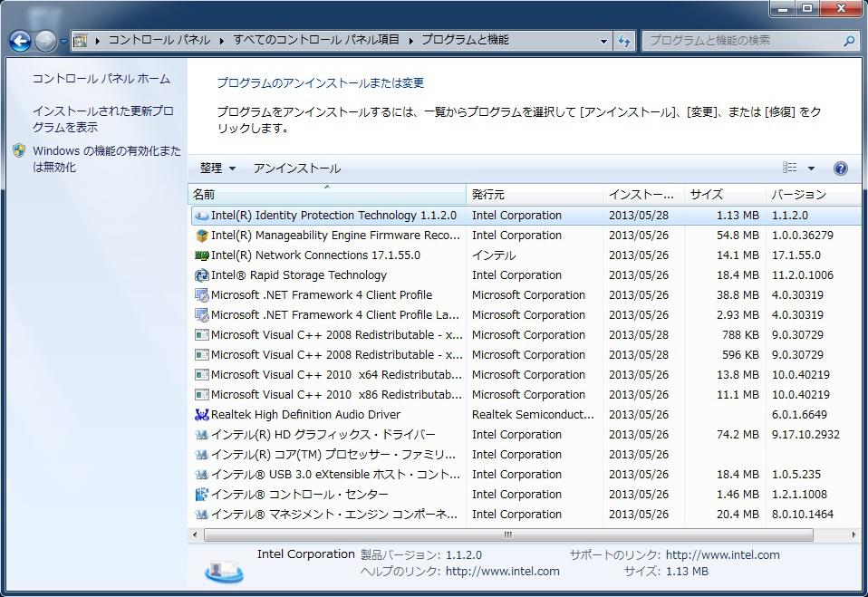Image resolution: width=868 pixels, height=597 pixels.
Task: Click publisher インテル cell
Action: 494,255
